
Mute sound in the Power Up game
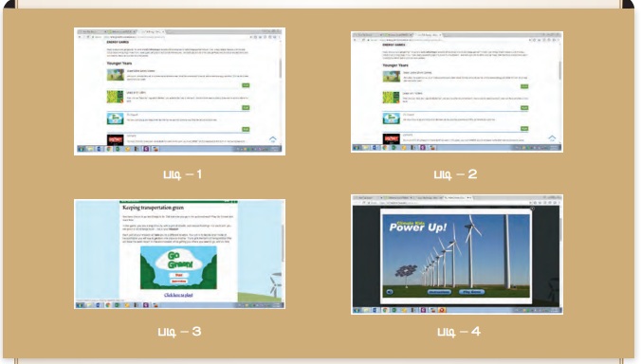(x=390, y=292)
